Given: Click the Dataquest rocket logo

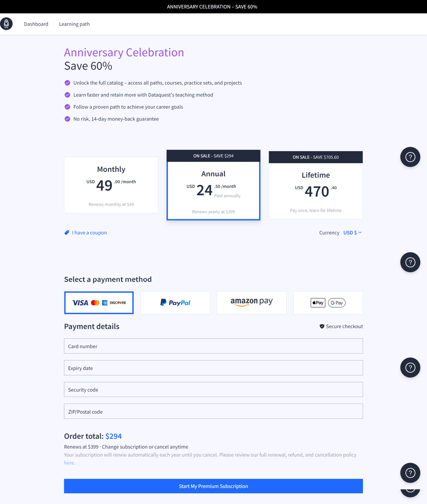Looking at the screenshot, I should 7,24.
